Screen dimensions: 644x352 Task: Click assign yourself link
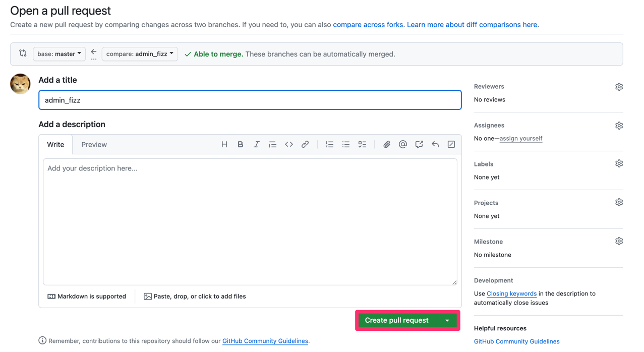(x=521, y=138)
